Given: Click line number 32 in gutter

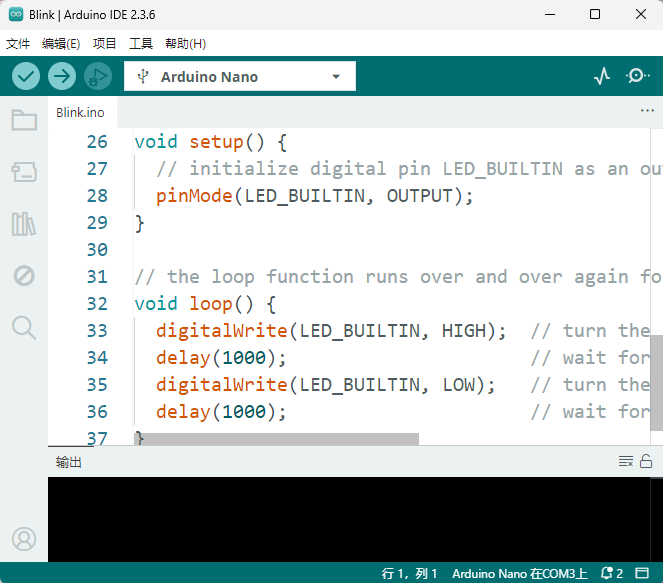Looking at the screenshot, I should pyautogui.click(x=97, y=304).
